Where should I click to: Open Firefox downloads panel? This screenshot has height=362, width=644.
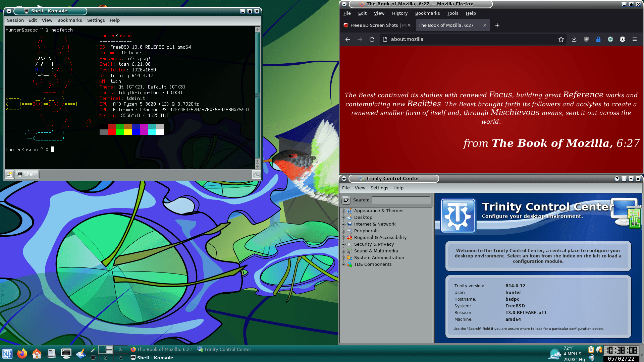(574, 40)
